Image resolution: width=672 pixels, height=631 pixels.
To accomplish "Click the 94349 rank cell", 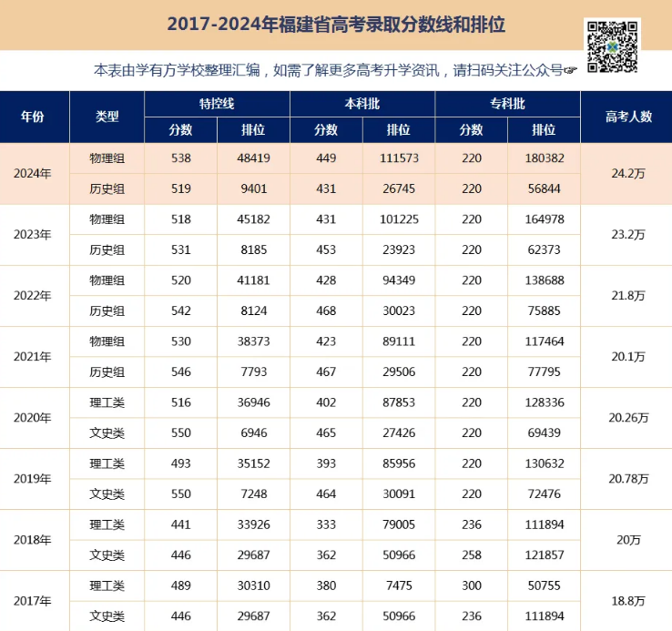I will [399, 280].
